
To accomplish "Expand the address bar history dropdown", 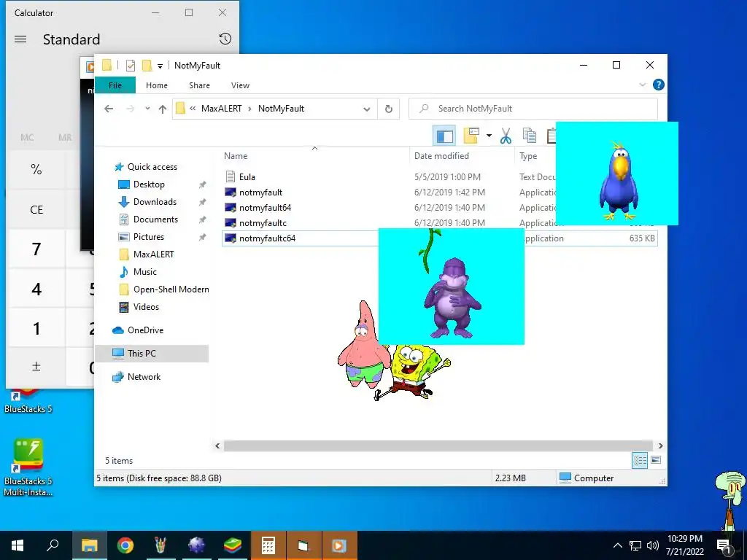I will pos(366,109).
